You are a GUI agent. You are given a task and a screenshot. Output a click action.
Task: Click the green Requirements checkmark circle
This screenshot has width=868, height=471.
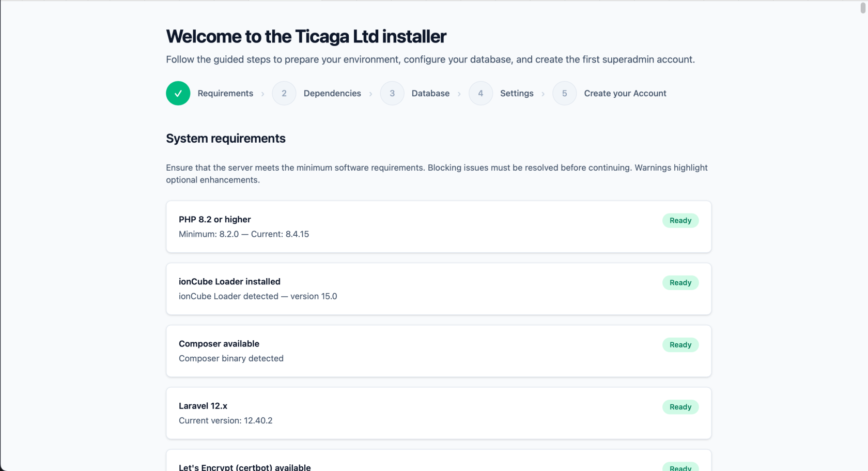pyautogui.click(x=178, y=94)
